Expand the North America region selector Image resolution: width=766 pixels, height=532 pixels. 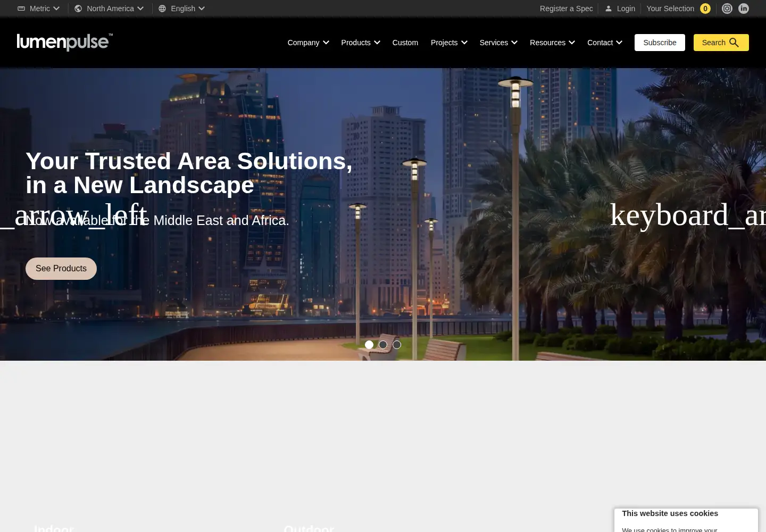click(110, 9)
